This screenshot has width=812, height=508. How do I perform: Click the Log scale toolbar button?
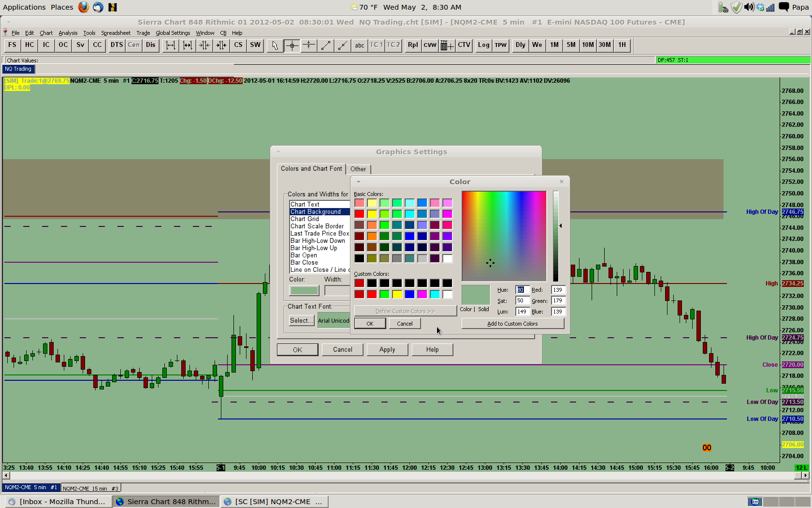click(x=483, y=45)
